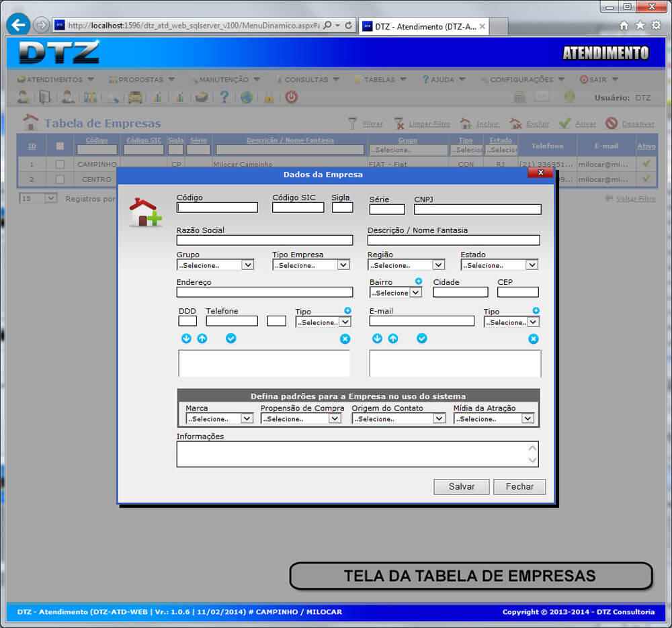Click the red power icon in the toolbar
Screen dimensions: 672x628
[x=291, y=97]
